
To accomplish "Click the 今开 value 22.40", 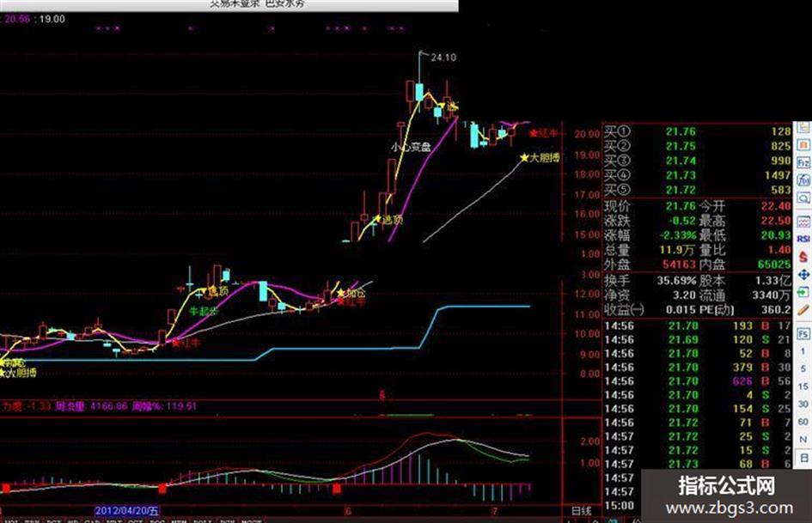I will click(x=776, y=206).
